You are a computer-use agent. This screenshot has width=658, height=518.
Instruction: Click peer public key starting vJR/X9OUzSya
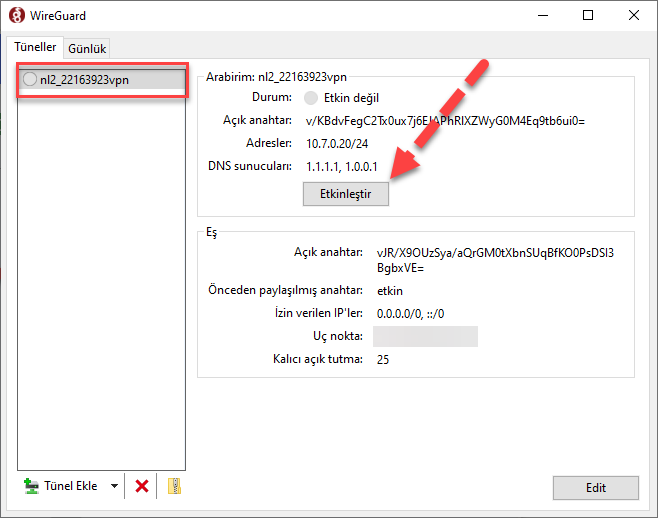[495, 260]
